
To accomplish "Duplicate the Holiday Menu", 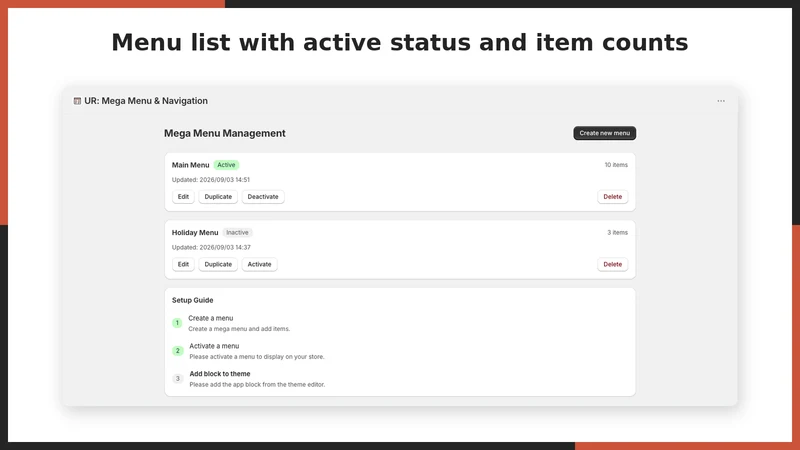I will pyautogui.click(x=218, y=264).
